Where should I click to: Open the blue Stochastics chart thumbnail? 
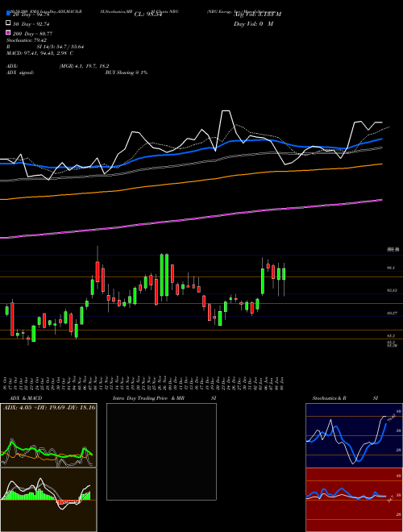354,435
